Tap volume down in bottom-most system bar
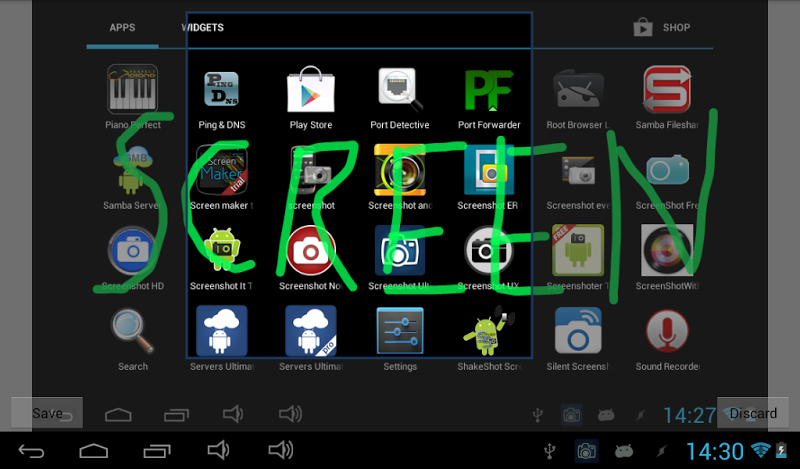 (x=218, y=451)
